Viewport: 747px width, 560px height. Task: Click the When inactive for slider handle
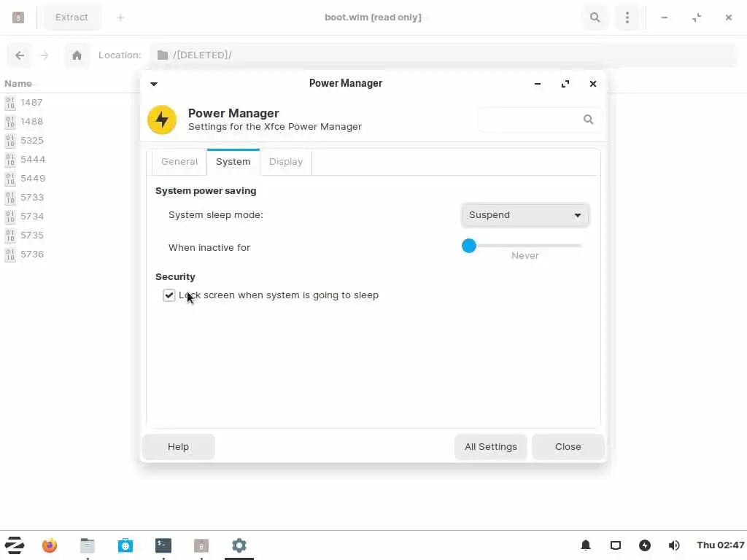tap(469, 246)
